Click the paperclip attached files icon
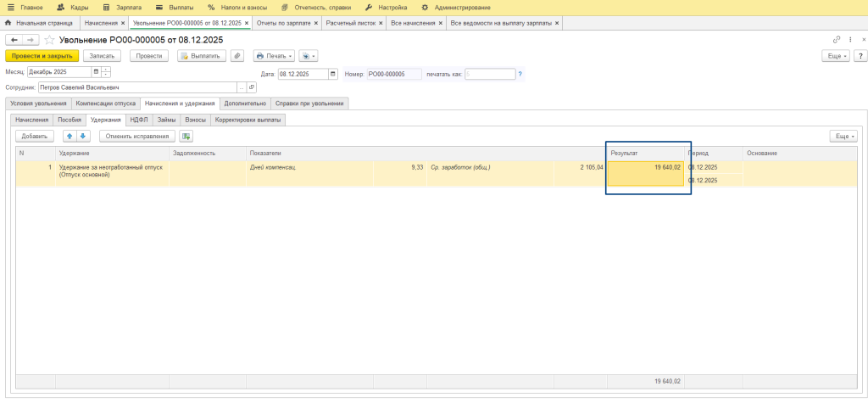 click(237, 56)
